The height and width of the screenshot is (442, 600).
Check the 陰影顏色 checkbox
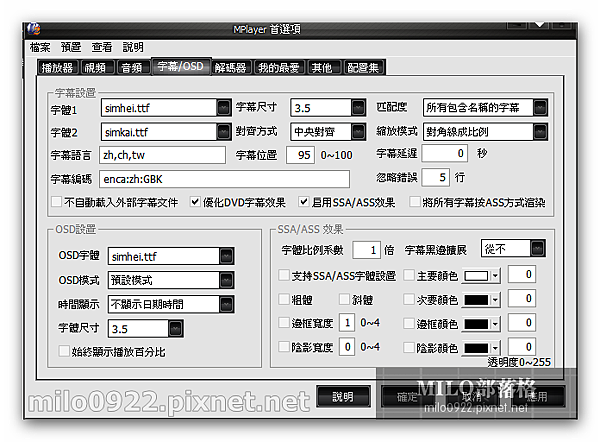pos(409,347)
